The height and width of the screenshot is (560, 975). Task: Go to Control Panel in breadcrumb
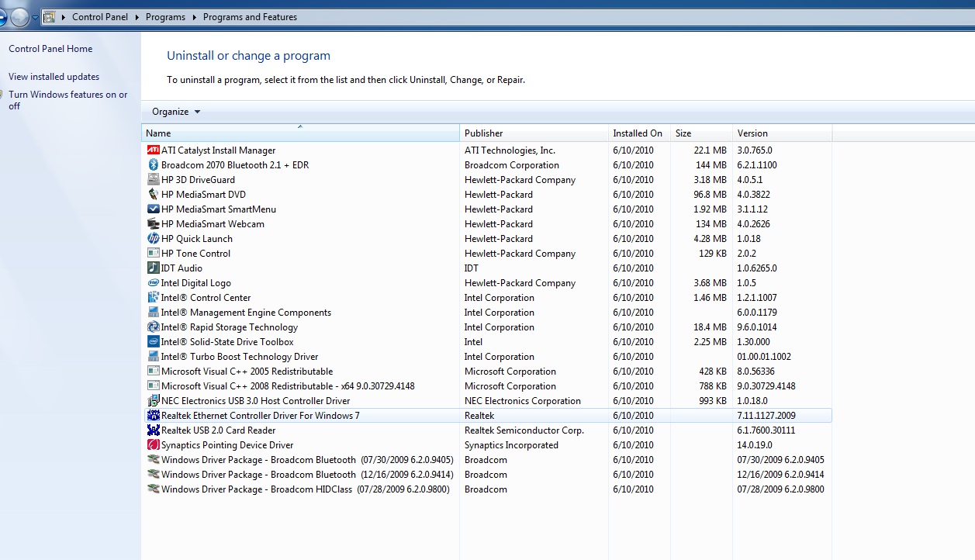[101, 17]
